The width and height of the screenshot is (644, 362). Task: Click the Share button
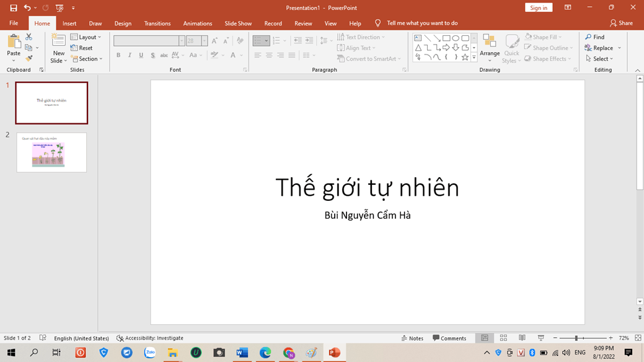click(621, 24)
